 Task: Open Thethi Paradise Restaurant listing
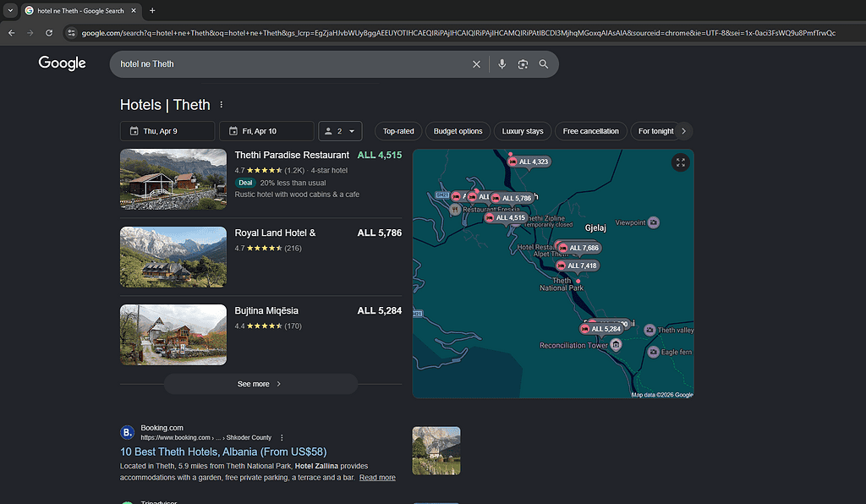pos(292,155)
